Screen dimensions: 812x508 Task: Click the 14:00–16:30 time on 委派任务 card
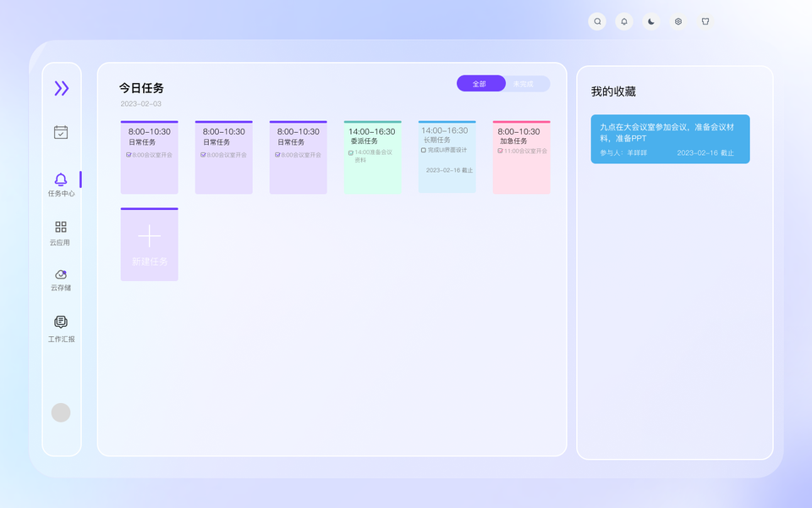(x=372, y=132)
